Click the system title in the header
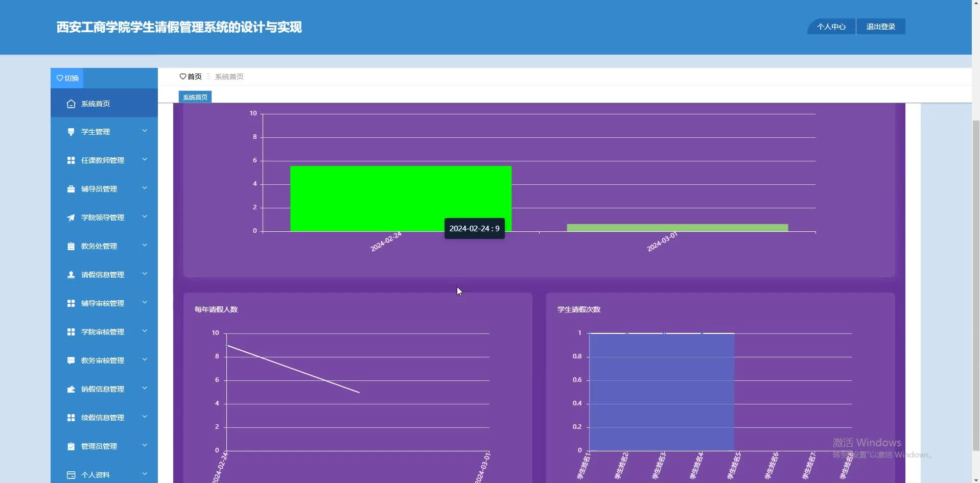The image size is (980, 483). (179, 27)
